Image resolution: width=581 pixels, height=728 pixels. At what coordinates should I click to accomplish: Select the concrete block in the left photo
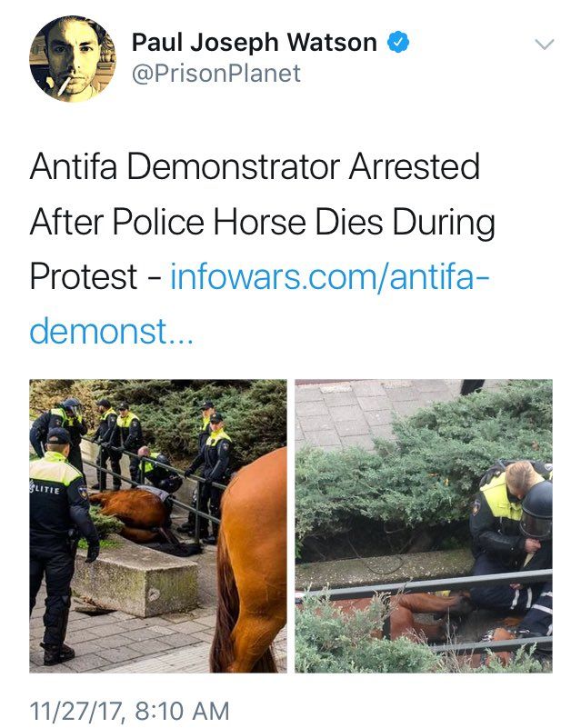pos(137,578)
